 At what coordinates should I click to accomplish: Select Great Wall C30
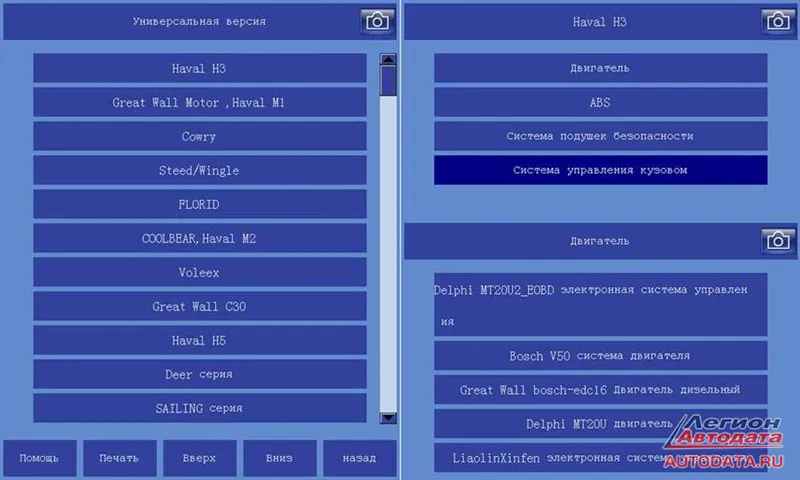pos(199,306)
